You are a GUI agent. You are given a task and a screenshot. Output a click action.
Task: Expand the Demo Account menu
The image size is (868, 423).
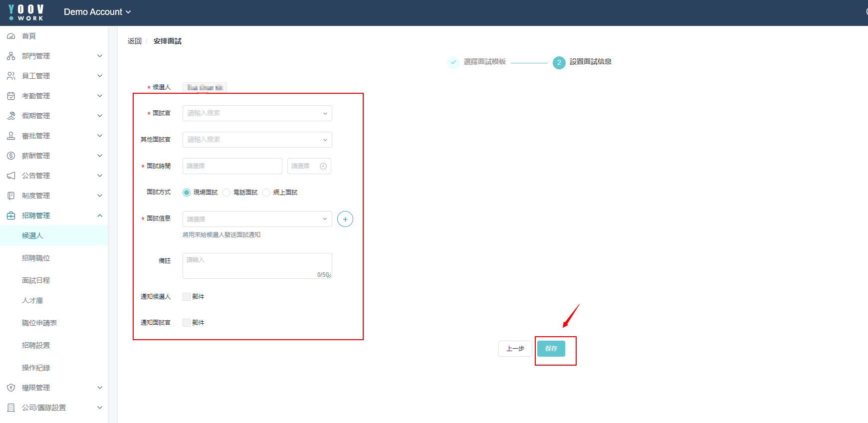click(97, 12)
